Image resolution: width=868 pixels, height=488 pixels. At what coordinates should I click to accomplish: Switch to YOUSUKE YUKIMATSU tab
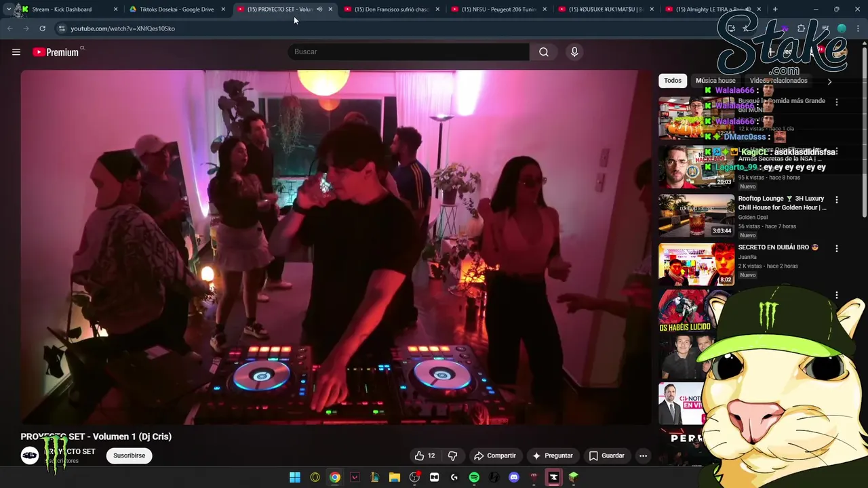click(x=606, y=9)
